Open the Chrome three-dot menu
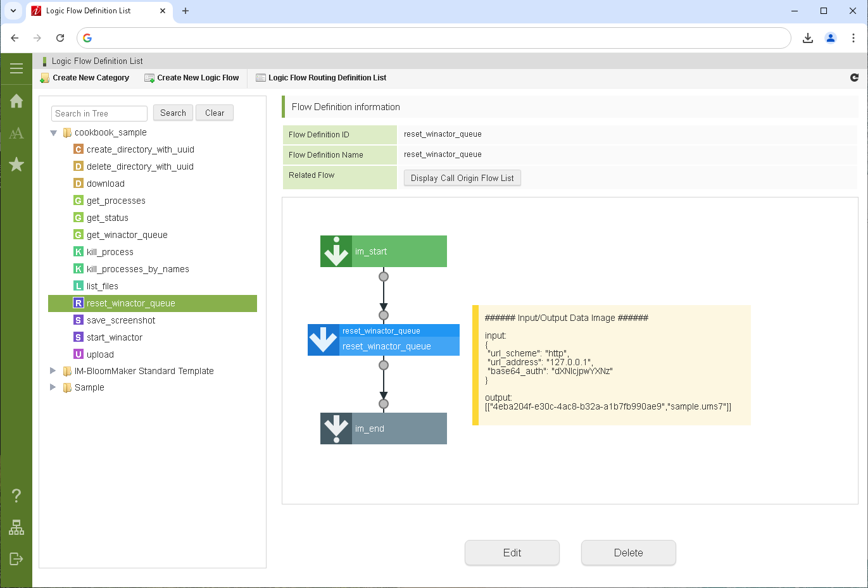The width and height of the screenshot is (868, 588). [853, 38]
